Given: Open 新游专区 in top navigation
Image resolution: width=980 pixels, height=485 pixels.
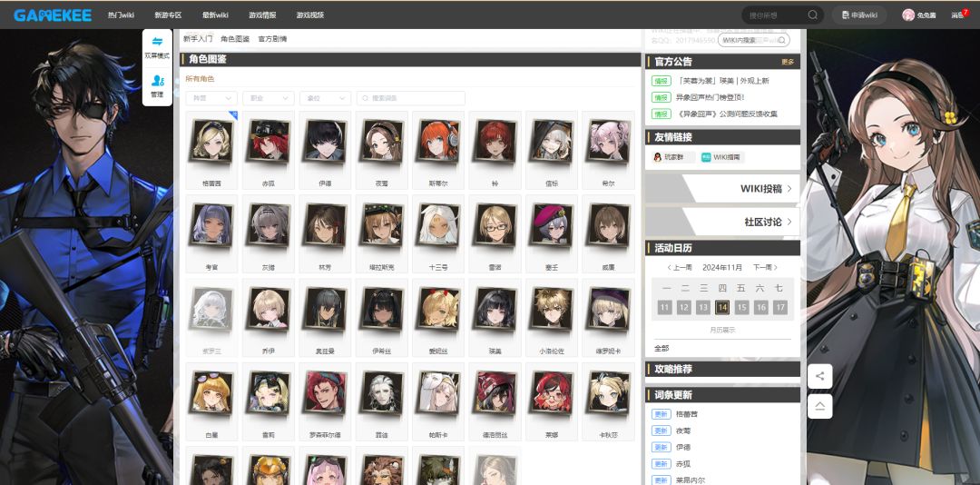Looking at the screenshot, I should pos(168,15).
